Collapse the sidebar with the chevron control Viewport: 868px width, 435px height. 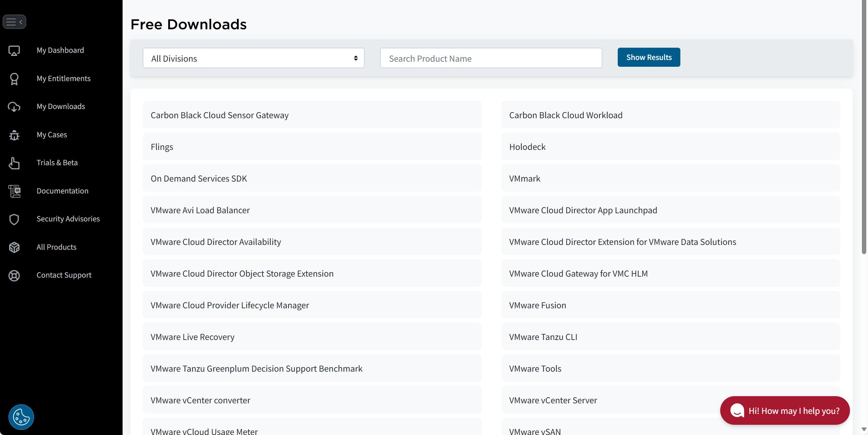point(21,21)
